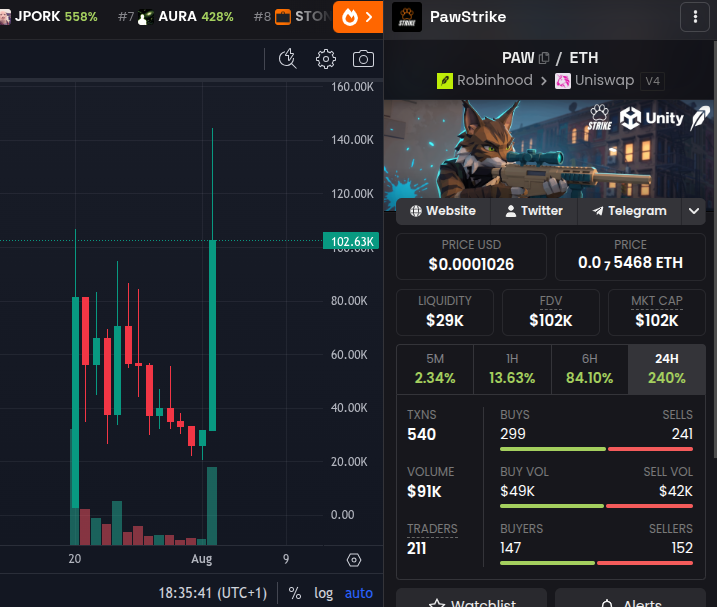The height and width of the screenshot is (607, 717).
Task: Click the buy vol vs sell vol bar
Action: [596, 506]
